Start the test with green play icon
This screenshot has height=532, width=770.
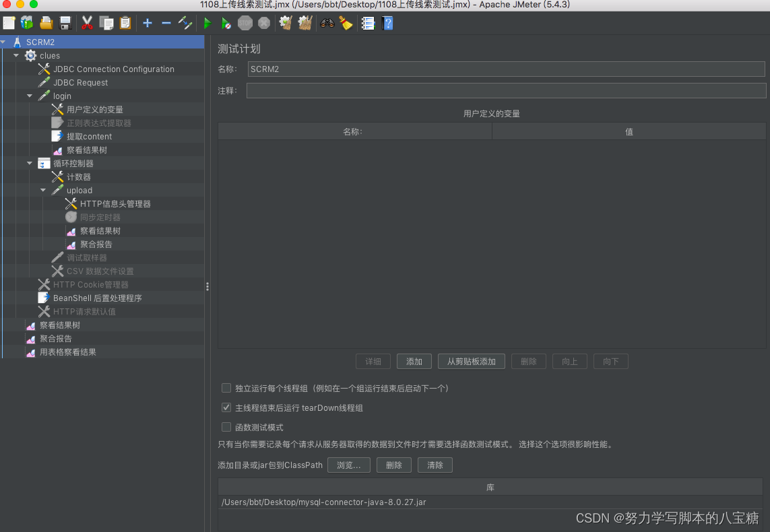[x=207, y=23]
